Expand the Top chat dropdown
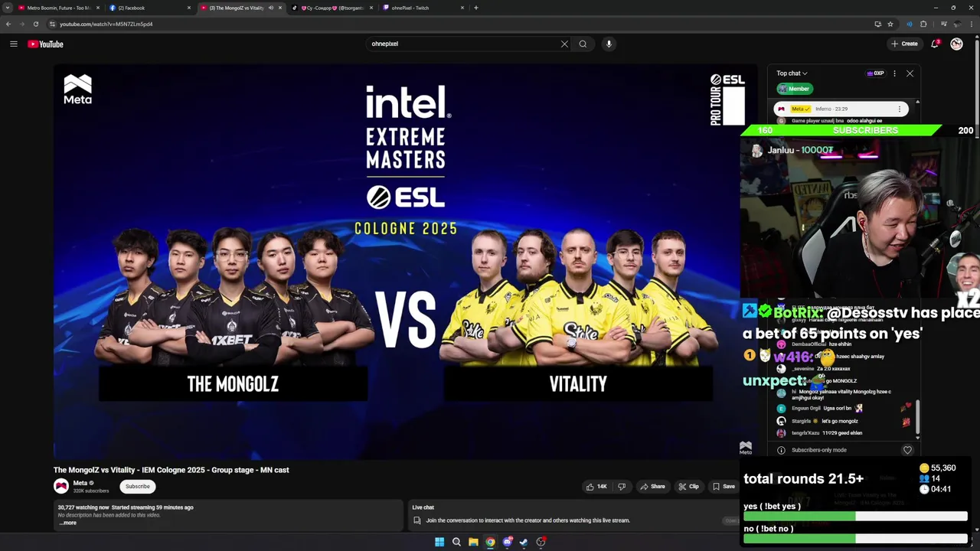The height and width of the screenshot is (551, 980). pos(792,73)
